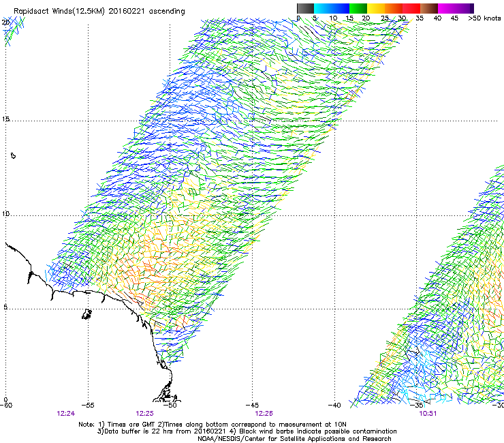The image size is (504, 443).
Task: Click the -50 longitude axis label
Action: (170, 406)
